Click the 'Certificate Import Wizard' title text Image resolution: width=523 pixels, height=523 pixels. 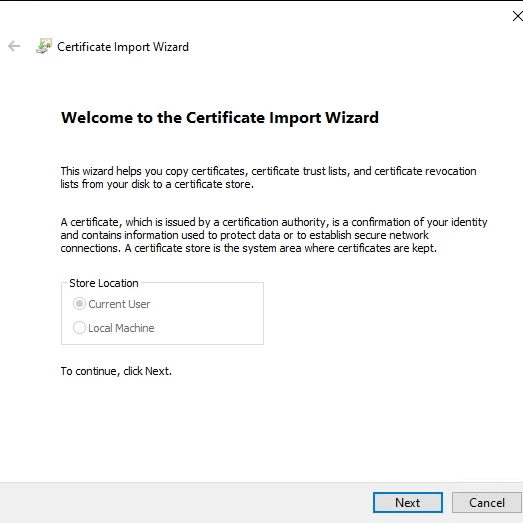123,47
